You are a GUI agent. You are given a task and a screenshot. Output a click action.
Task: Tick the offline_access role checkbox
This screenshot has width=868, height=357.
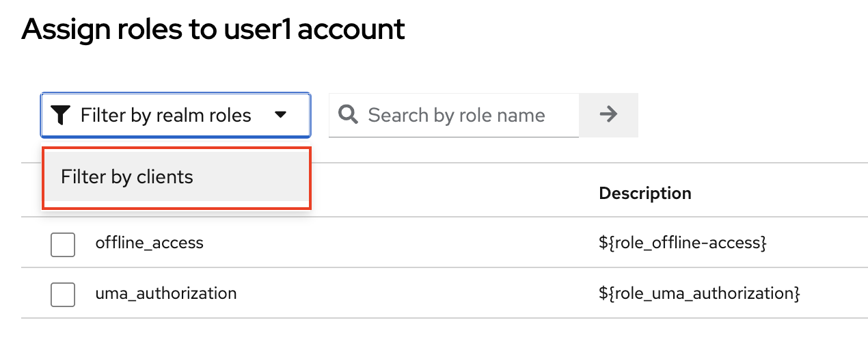(63, 244)
